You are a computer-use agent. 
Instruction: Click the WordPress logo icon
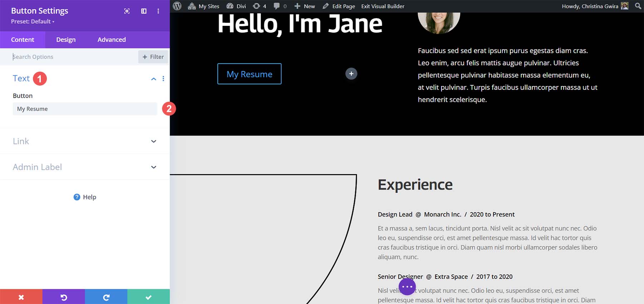point(177,6)
